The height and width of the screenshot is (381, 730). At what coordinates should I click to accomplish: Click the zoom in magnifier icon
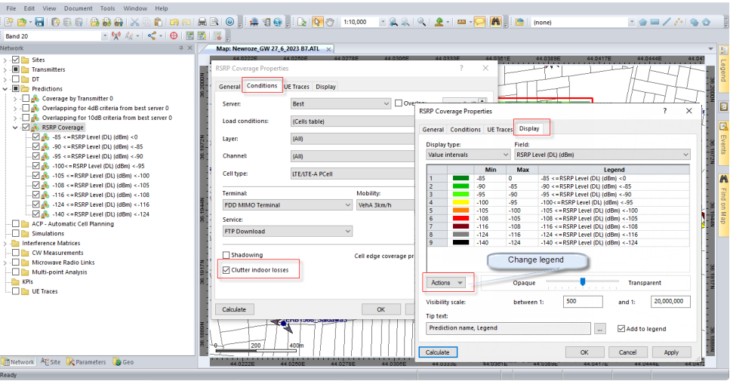394,22
